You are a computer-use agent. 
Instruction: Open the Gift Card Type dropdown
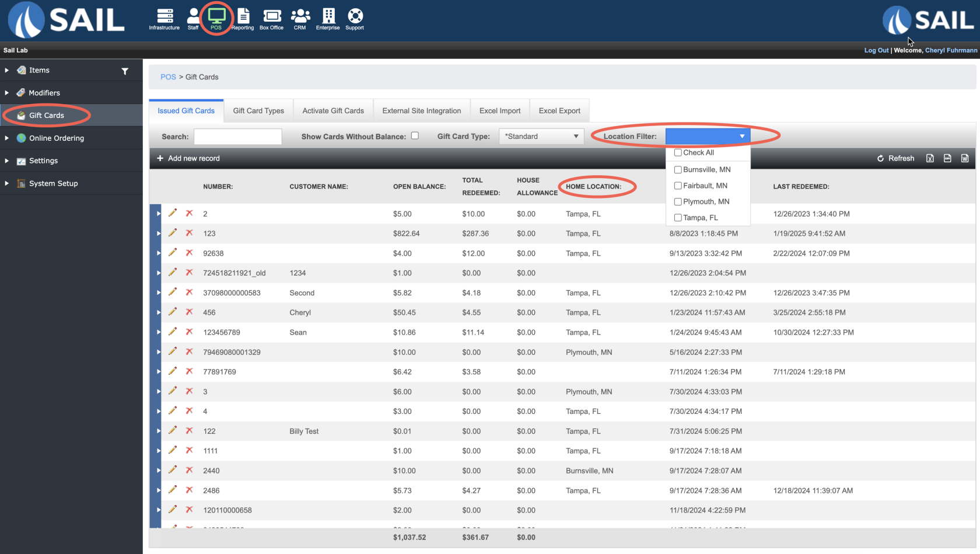[x=541, y=136]
